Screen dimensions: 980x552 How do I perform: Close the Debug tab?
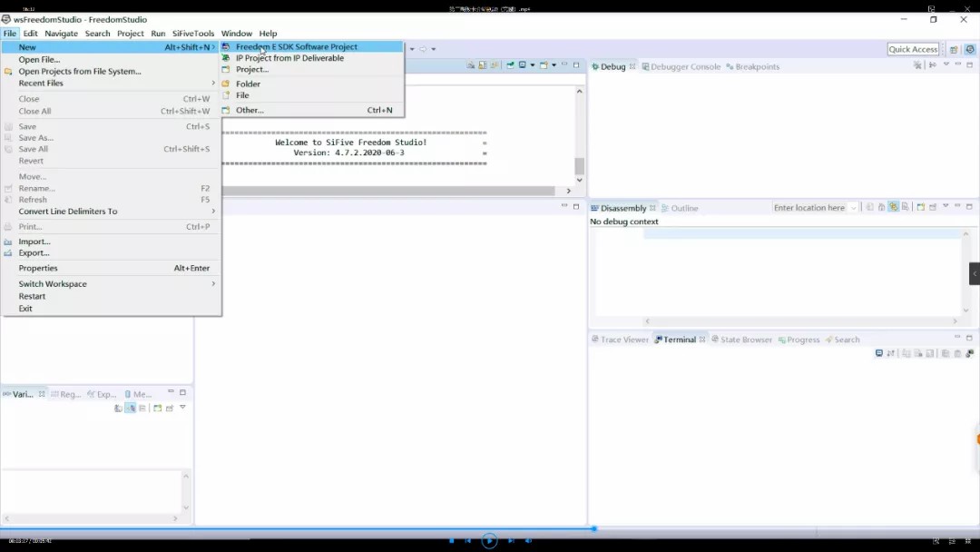632,66
